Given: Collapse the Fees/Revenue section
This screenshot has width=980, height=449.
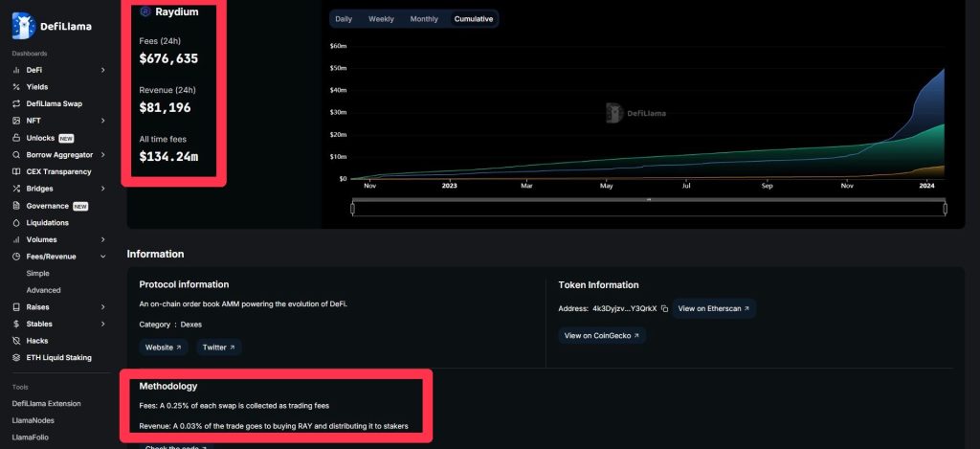Looking at the screenshot, I should 102,257.
